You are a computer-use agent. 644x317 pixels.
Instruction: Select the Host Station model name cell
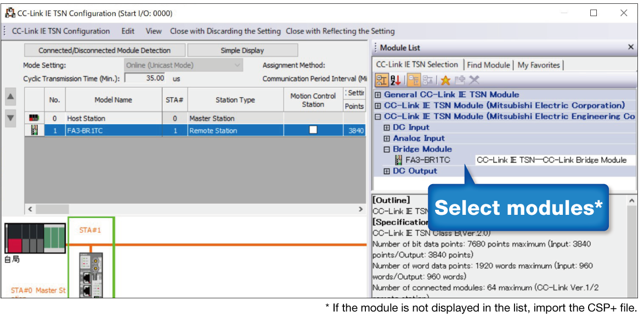(x=114, y=119)
